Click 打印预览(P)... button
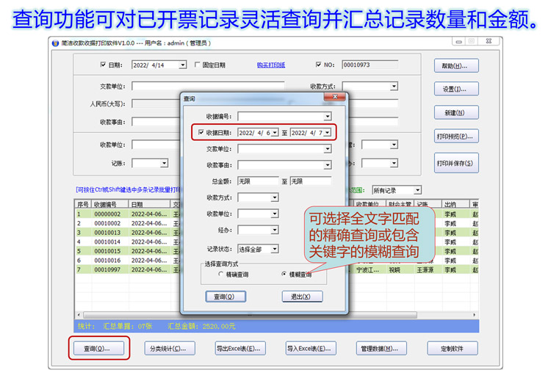 point(456,137)
